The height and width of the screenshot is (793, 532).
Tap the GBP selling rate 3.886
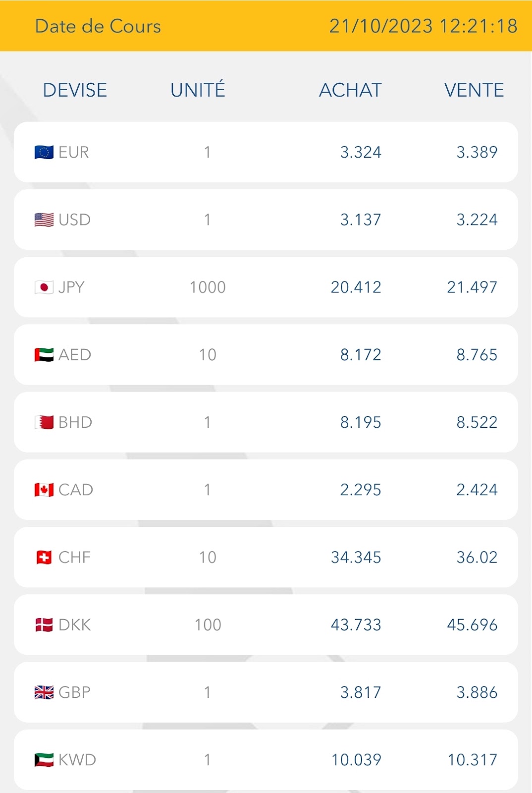(x=477, y=692)
